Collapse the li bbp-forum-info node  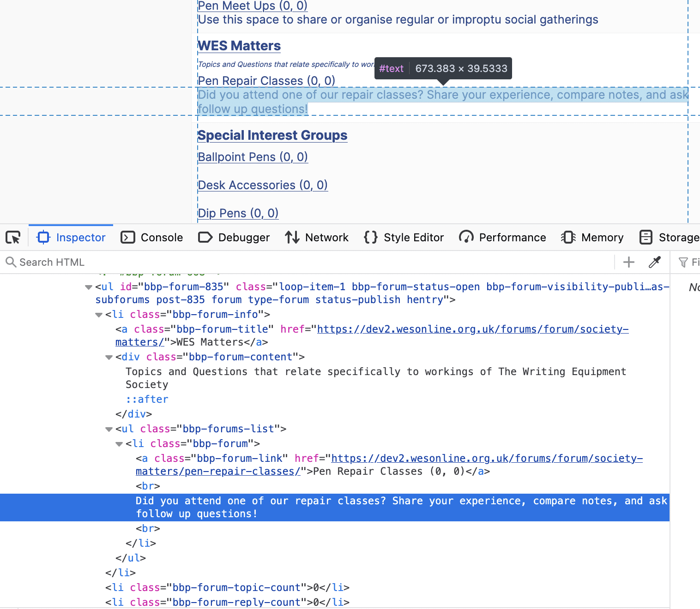[x=99, y=315]
